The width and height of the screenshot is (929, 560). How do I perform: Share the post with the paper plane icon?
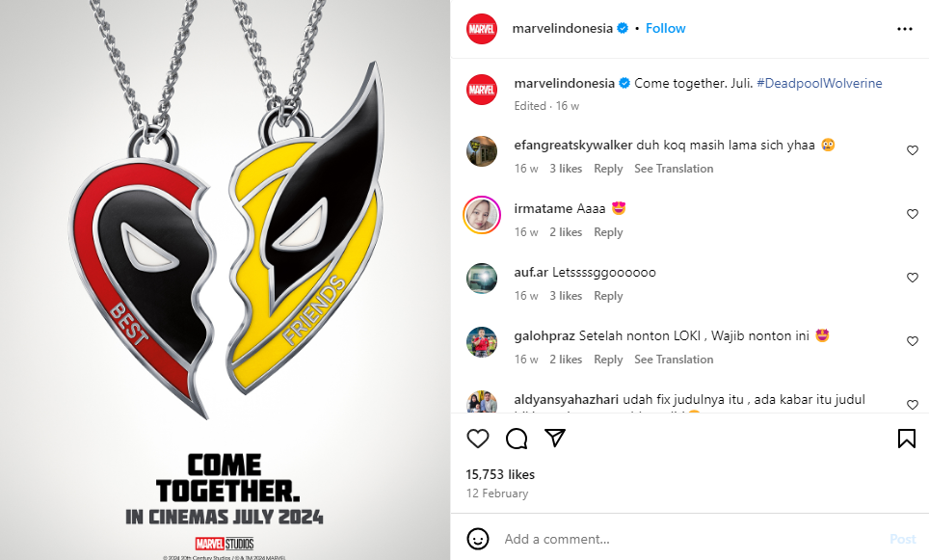tap(555, 438)
